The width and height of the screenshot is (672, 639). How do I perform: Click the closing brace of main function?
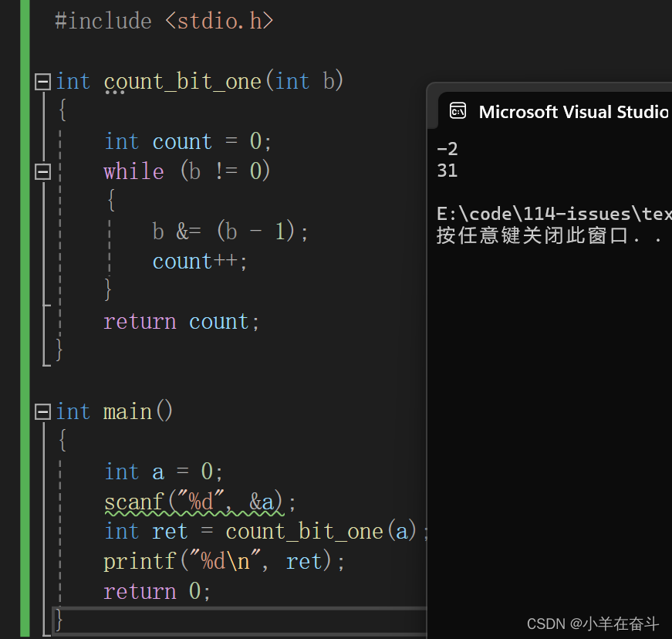point(59,620)
